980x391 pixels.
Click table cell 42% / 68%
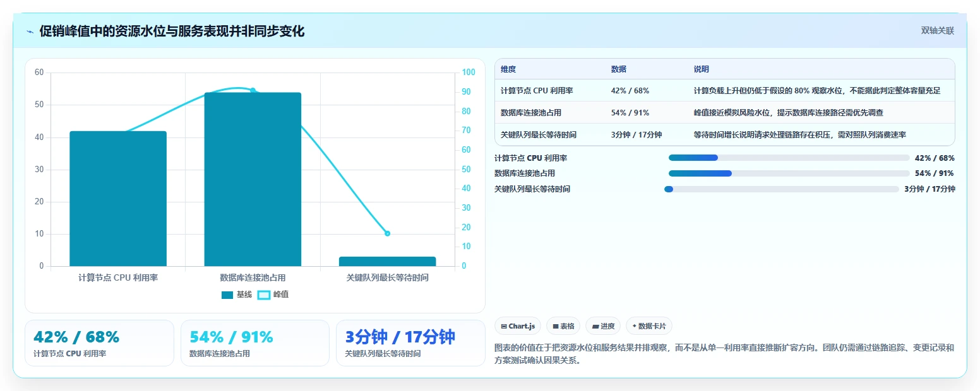pyautogui.click(x=630, y=91)
